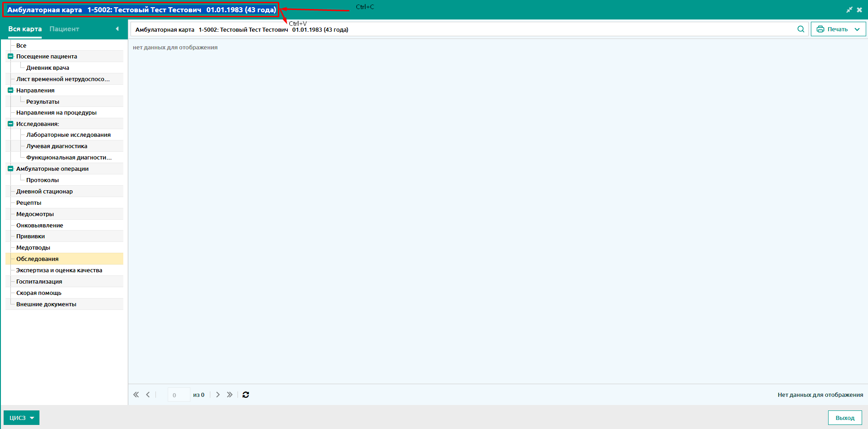This screenshot has height=429, width=868.
Task: Collapse the Исследования tree node
Action: tap(10, 124)
